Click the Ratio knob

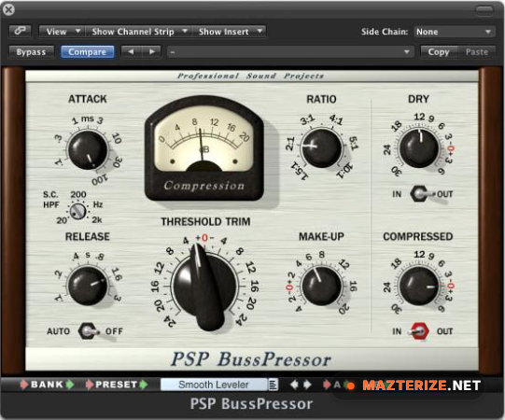321,147
